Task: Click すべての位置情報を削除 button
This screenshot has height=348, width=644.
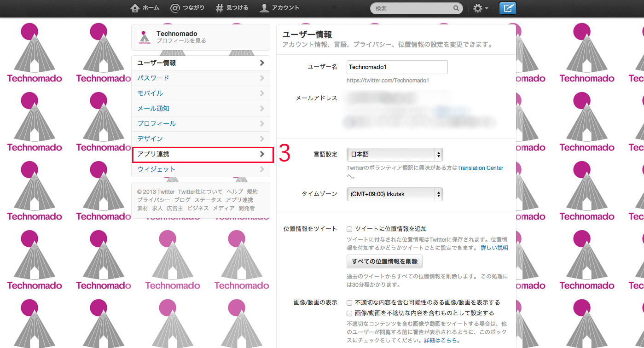Action: [384, 261]
